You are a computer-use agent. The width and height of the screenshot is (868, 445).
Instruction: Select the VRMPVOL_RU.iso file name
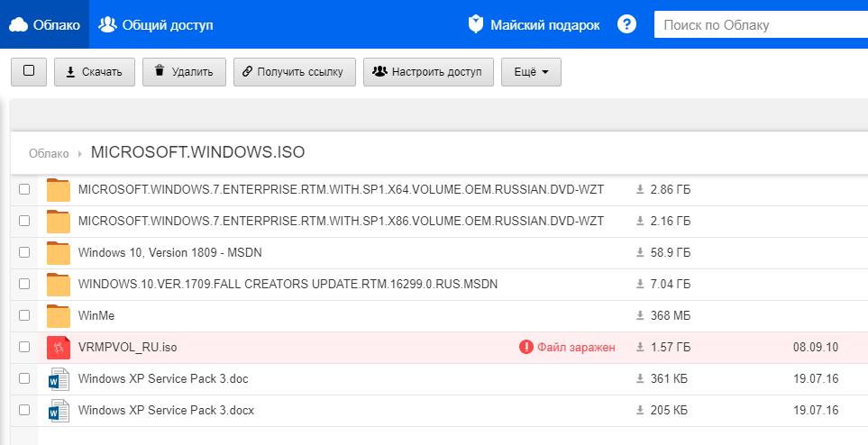pos(128,347)
